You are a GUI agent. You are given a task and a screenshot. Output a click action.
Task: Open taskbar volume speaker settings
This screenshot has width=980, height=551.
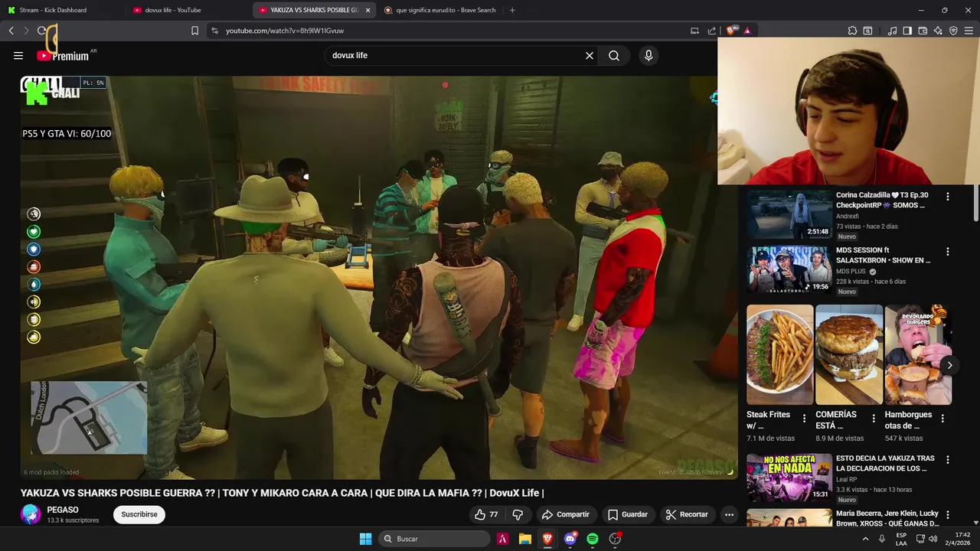point(932,539)
